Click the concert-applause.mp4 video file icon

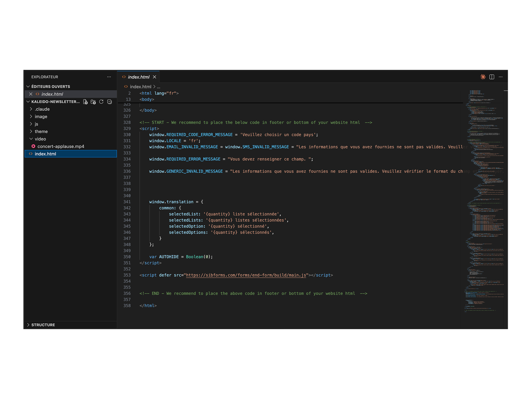coord(33,147)
